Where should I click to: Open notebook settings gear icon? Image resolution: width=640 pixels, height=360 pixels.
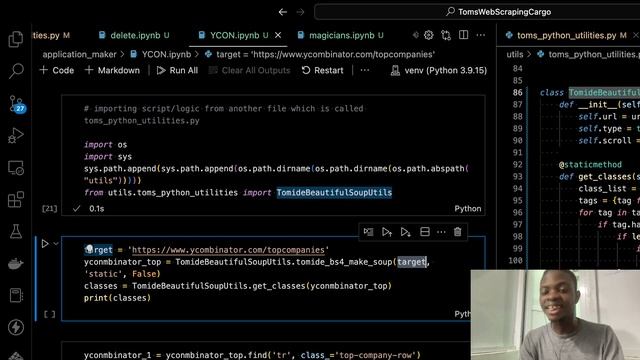[x=429, y=36]
